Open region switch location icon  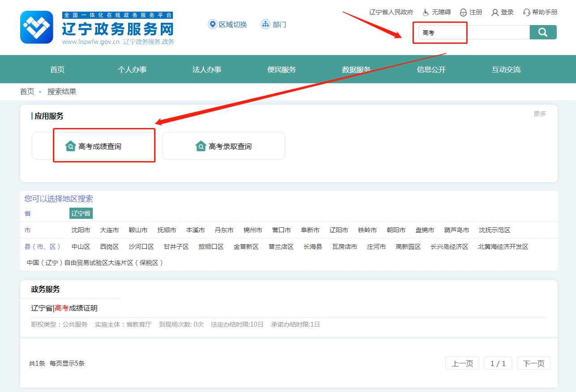[212, 24]
